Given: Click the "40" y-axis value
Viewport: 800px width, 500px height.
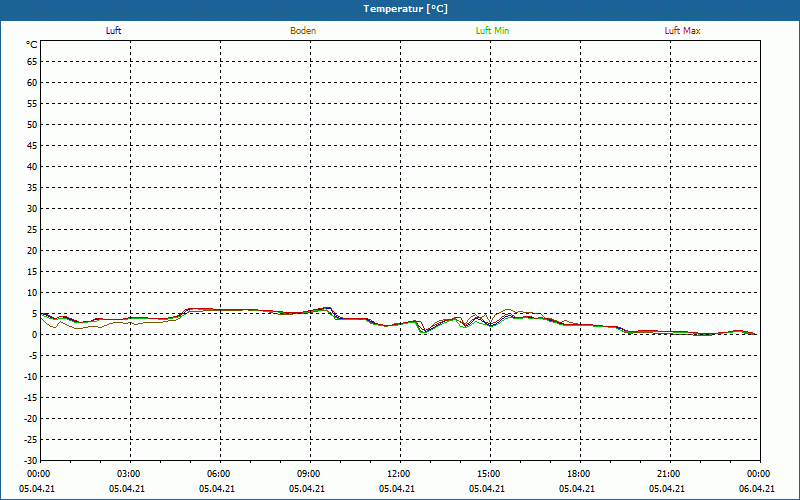Looking at the screenshot, I should 32,167.
